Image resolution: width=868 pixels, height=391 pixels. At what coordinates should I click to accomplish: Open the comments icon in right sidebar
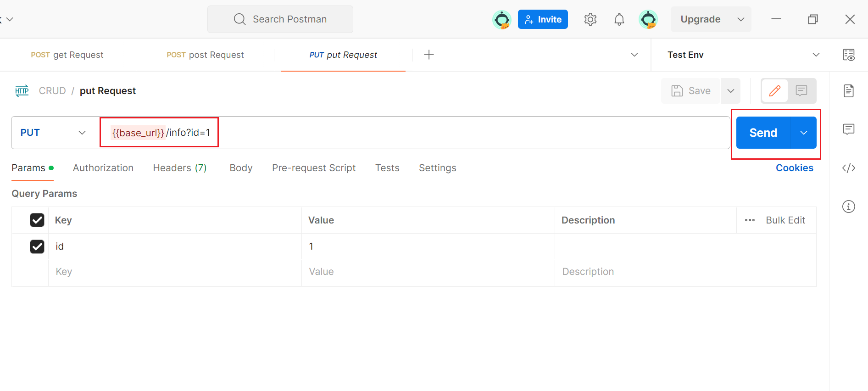[x=849, y=129]
